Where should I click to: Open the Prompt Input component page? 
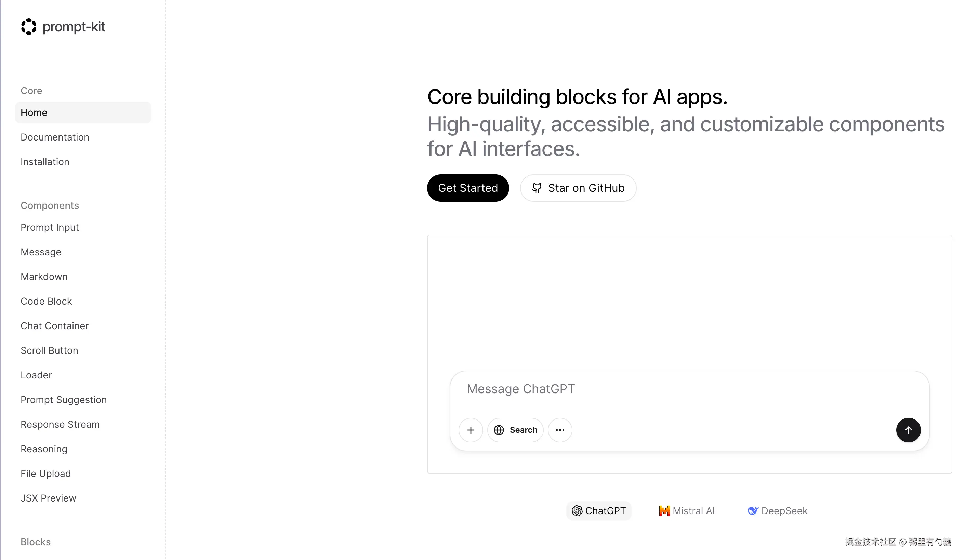coord(49,227)
